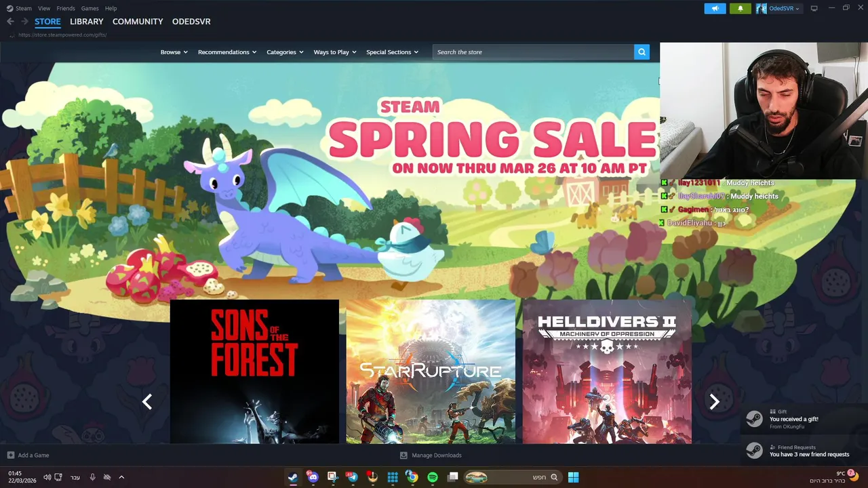Expand the Recommendations dropdown
Viewport: 868px width, 488px height.
(227, 52)
